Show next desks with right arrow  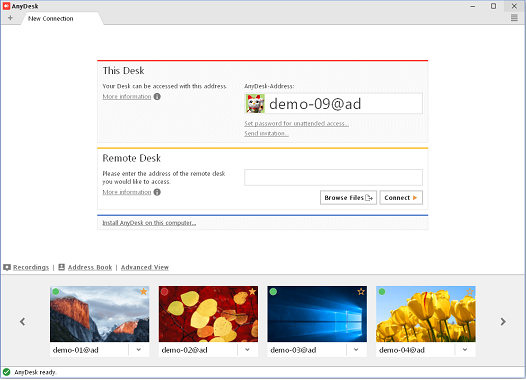(503, 322)
